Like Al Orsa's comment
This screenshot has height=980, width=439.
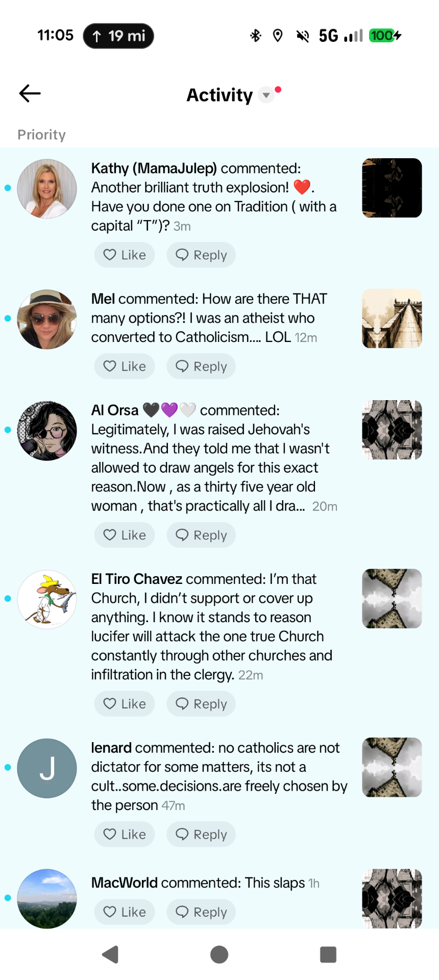[x=125, y=535]
